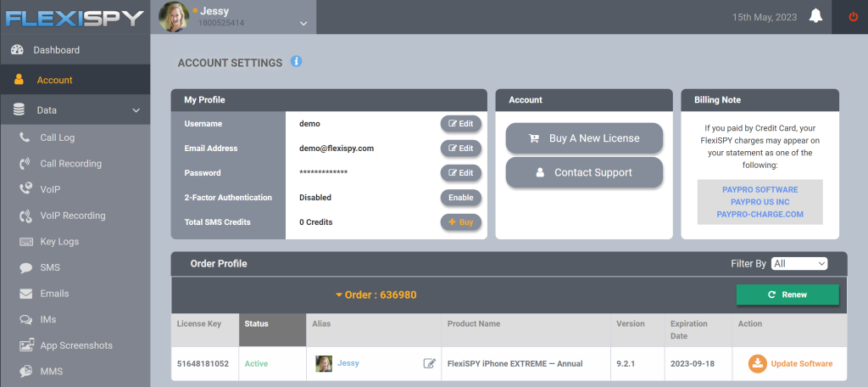Collapse the Data section chevron
This screenshot has width=868, height=387.
136,110
